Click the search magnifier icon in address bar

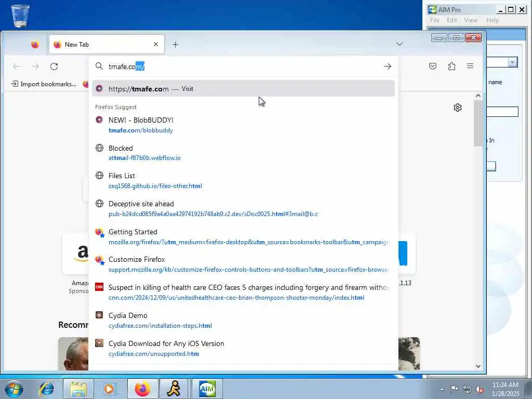point(99,66)
